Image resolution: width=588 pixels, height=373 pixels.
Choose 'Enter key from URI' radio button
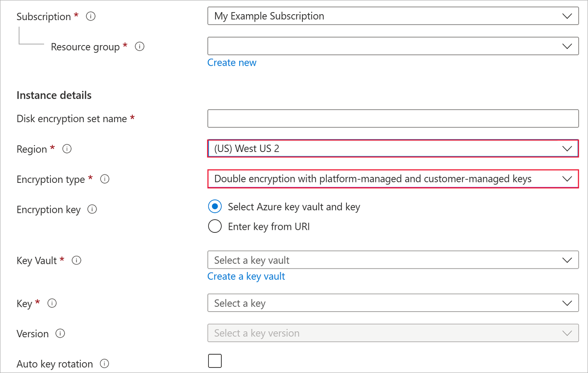tap(215, 226)
